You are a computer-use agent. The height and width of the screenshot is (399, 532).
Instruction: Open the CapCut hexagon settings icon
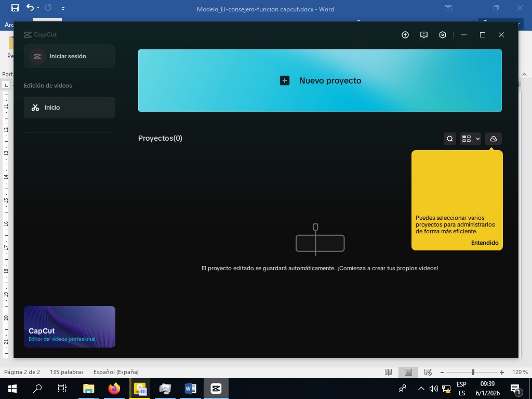[x=443, y=35]
